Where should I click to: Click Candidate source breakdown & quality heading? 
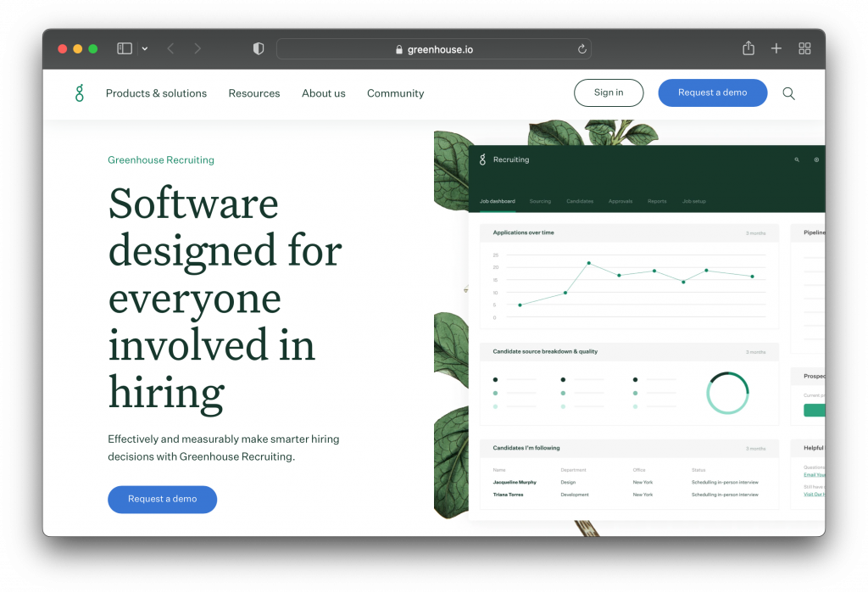[x=545, y=351]
